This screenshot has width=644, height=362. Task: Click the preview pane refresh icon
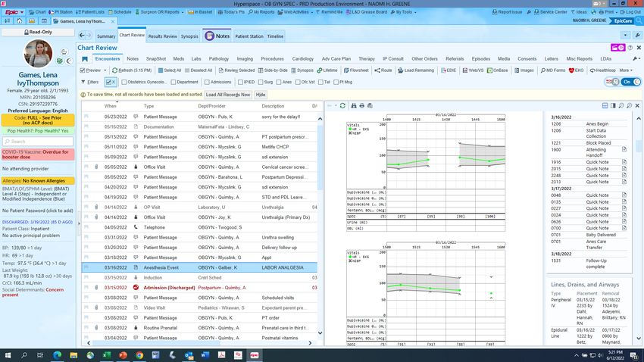pos(342,106)
